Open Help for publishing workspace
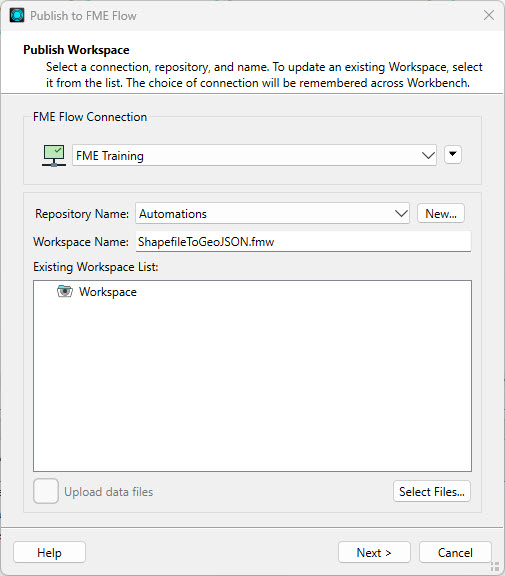The image size is (505, 576). (x=49, y=552)
